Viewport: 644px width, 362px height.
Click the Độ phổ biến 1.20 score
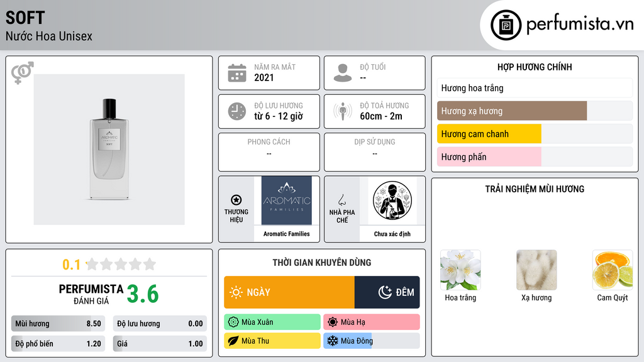tap(58, 344)
